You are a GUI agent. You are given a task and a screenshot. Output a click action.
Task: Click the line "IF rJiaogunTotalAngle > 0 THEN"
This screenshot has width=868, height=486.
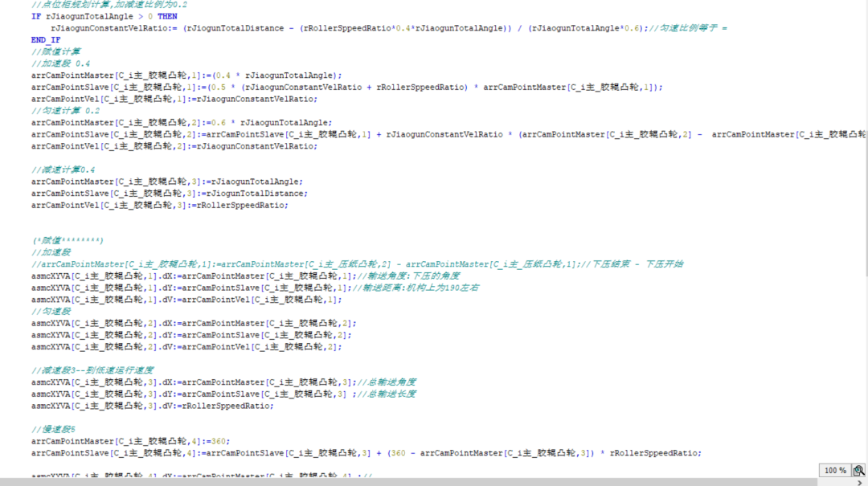(x=104, y=17)
